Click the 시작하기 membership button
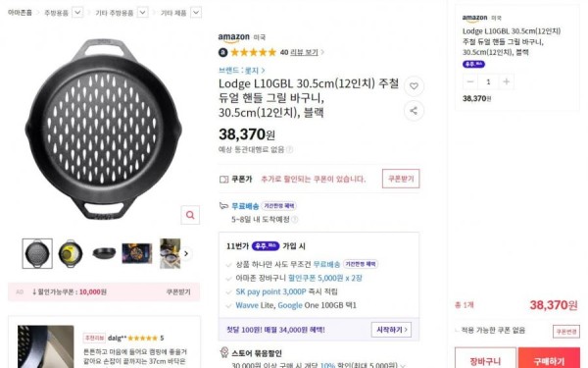The image size is (588, 368). tap(391, 330)
